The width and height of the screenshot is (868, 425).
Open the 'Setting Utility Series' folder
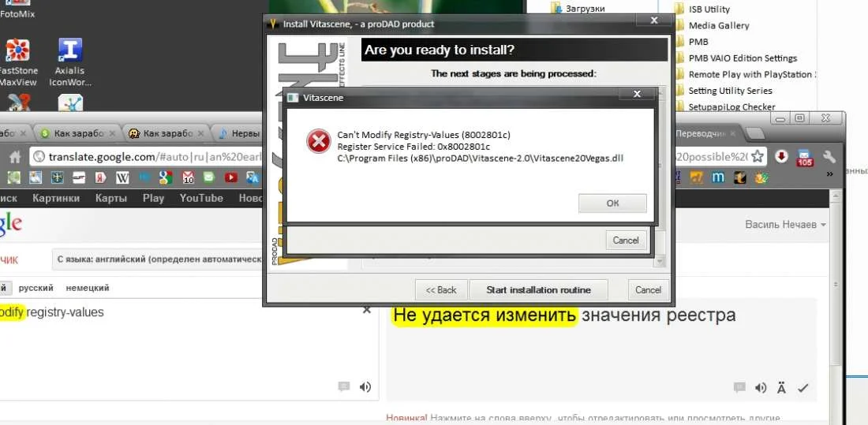[723, 91]
